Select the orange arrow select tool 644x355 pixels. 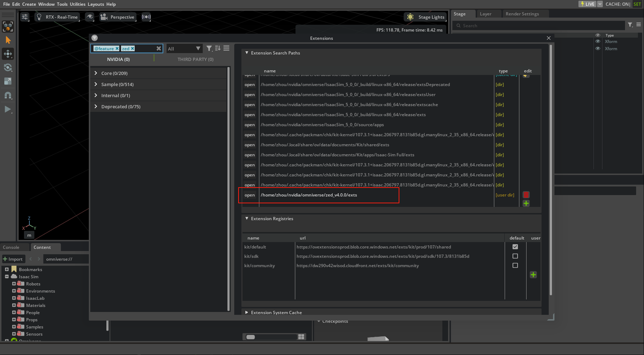click(x=8, y=40)
